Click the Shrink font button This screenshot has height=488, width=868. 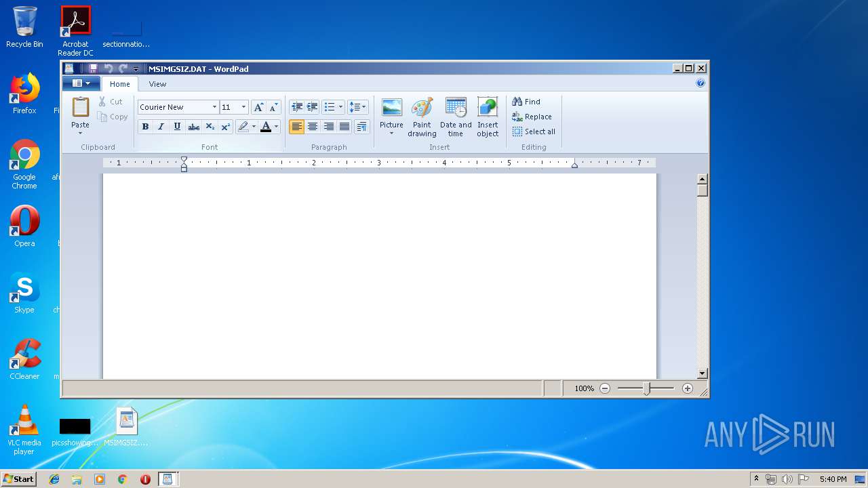[273, 107]
